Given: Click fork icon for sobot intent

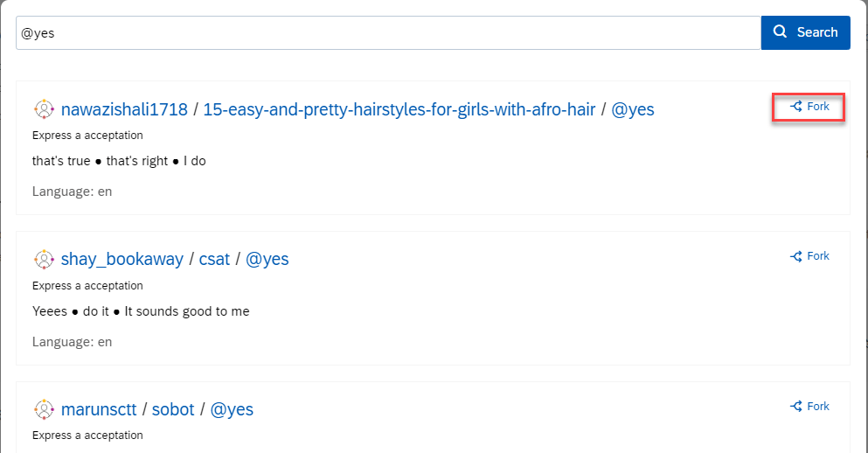Looking at the screenshot, I should click(x=796, y=406).
